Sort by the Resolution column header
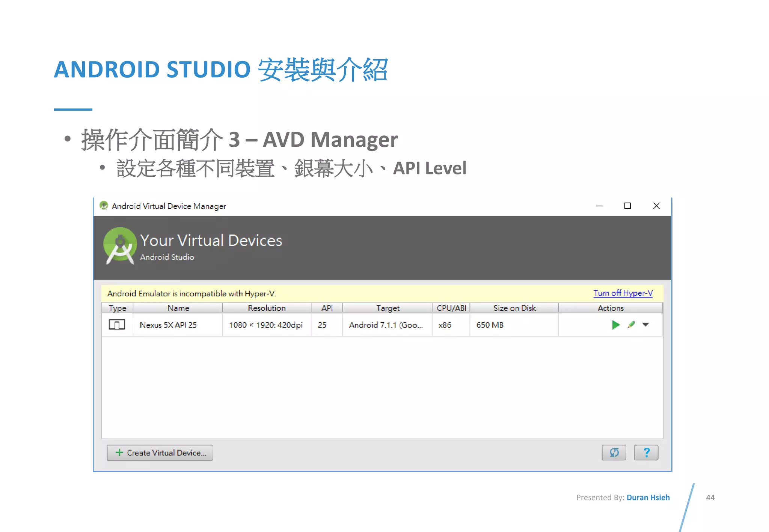769x532 pixels. click(x=267, y=308)
